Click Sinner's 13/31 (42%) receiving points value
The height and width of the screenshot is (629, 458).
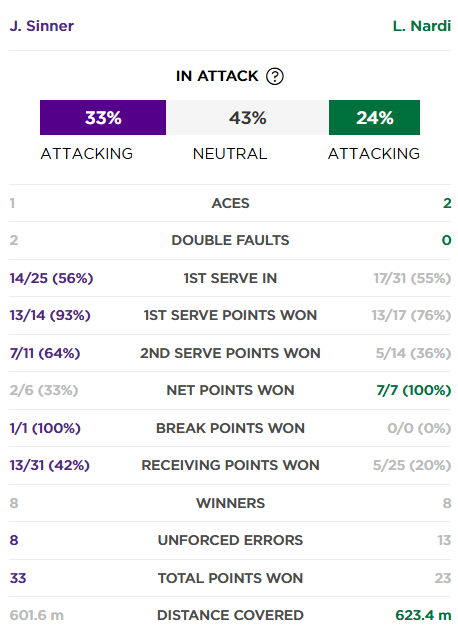pyautogui.click(x=50, y=465)
